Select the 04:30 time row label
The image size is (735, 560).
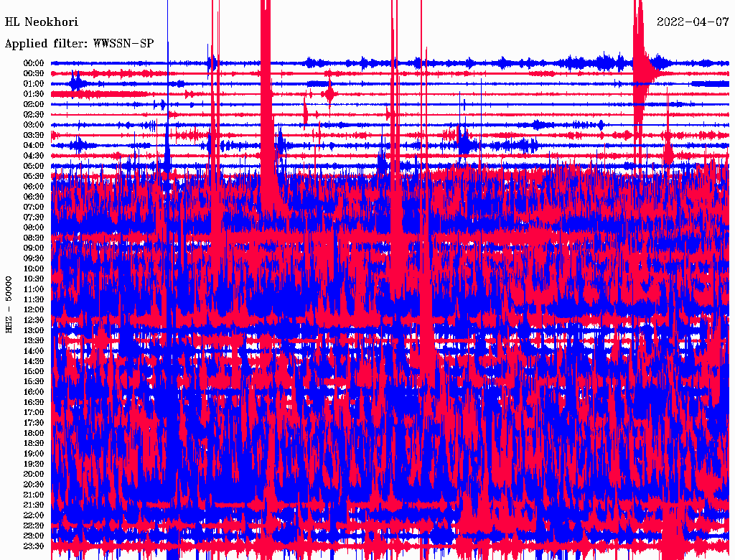coord(34,155)
